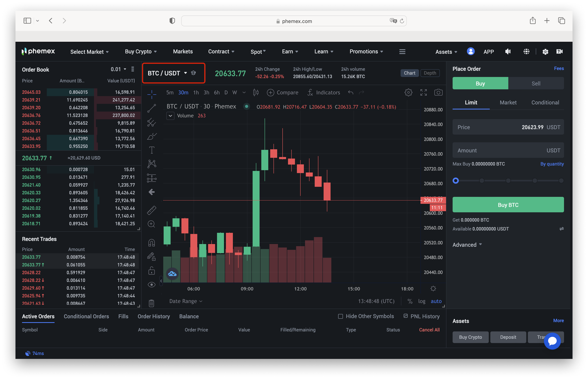Open chart settings gear icon
Screen dimensions: 588x379
pyautogui.click(x=408, y=93)
